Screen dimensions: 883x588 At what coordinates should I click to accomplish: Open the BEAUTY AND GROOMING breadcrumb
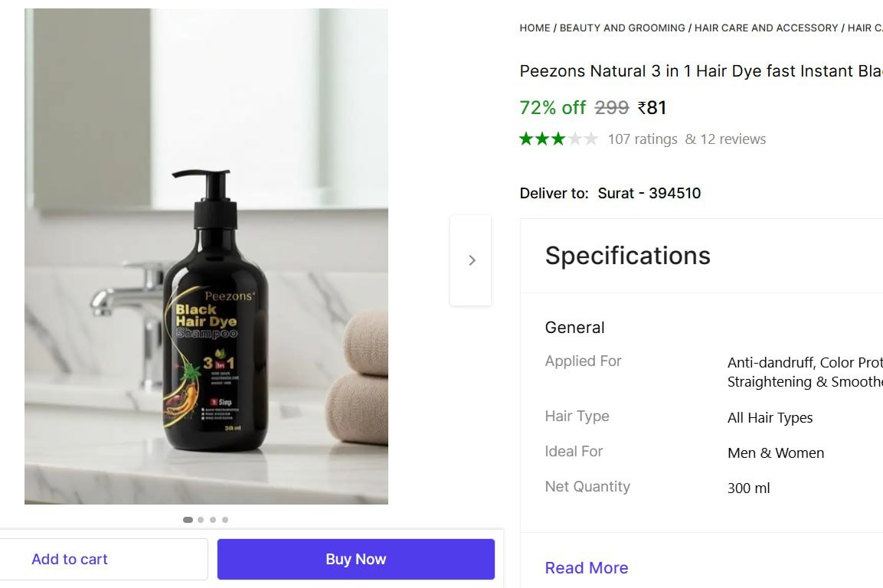pos(622,28)
